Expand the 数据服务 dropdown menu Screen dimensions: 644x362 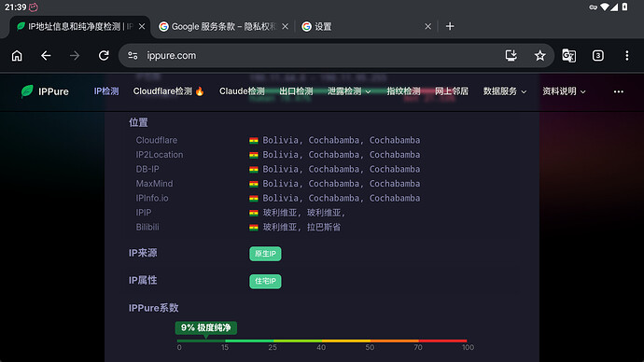[505, 91]
